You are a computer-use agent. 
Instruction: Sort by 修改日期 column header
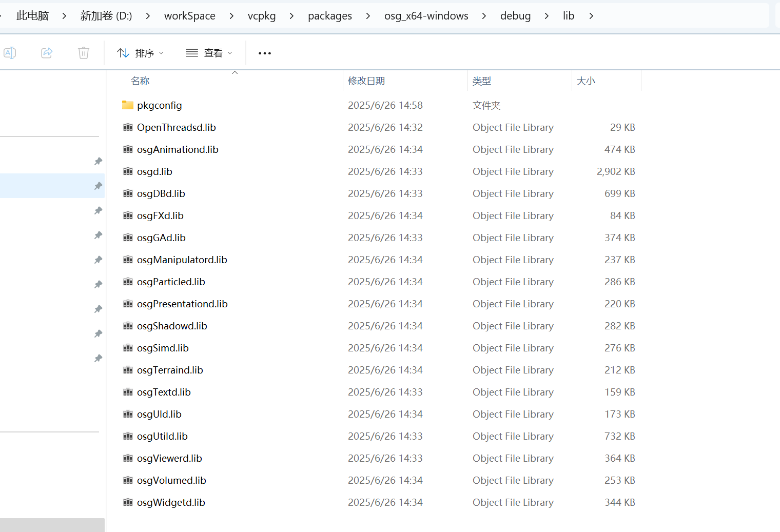pyautogui.click(x=366, y=81)
